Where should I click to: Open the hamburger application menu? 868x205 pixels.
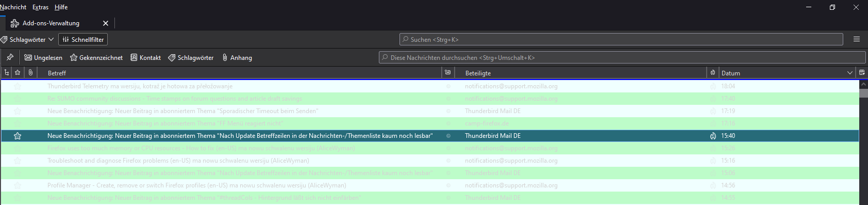tap(857, 39)
